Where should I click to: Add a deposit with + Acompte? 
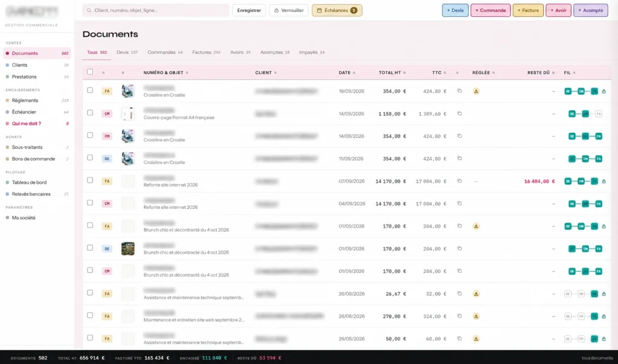point(591,10)
